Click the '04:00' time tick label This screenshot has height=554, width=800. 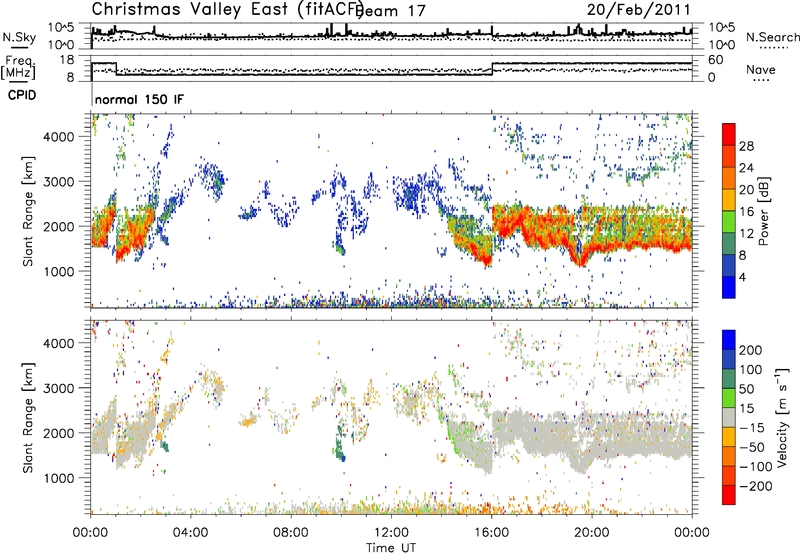point(190,533)
